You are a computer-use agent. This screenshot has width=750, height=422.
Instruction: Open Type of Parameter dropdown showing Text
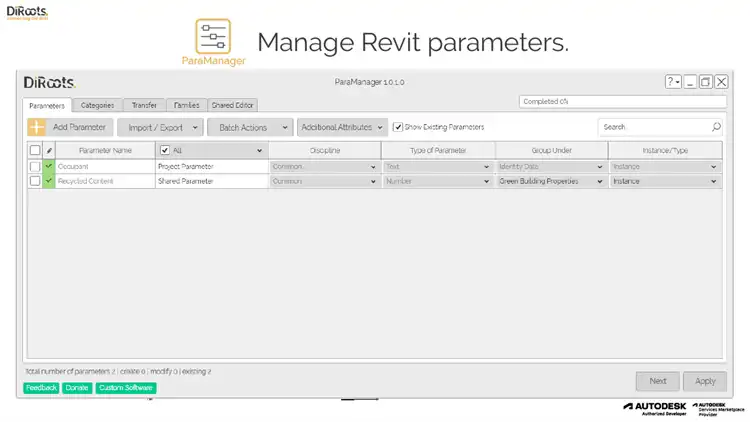coord(438,167)
